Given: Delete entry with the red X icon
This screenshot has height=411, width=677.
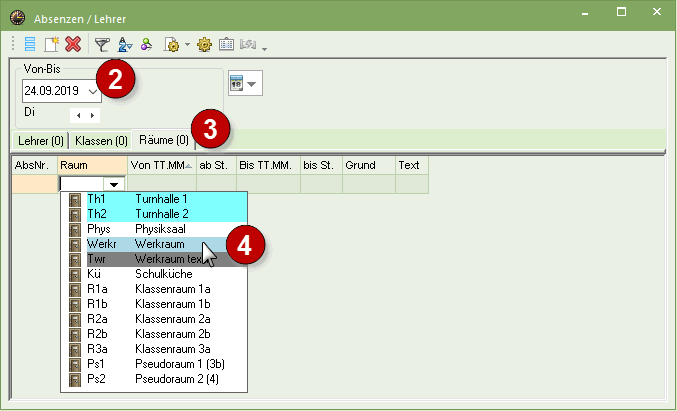Looking at the screenshot, I should (x=72, y=44).
